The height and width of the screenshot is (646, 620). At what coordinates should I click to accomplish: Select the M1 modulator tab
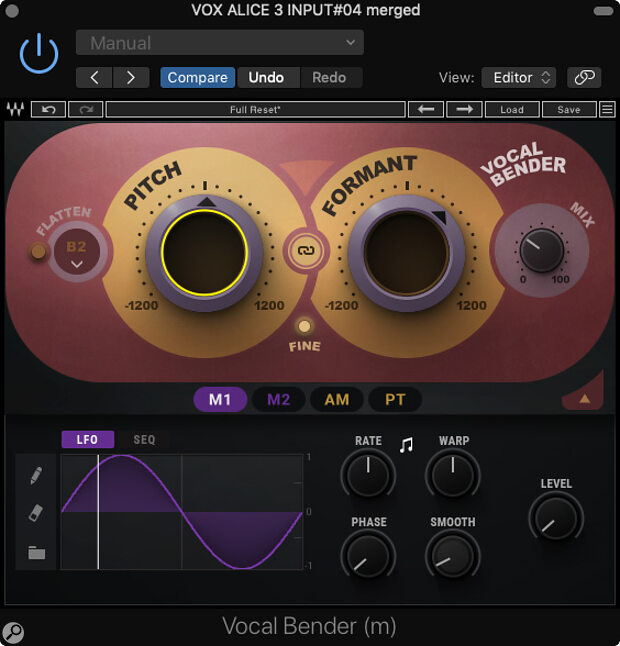220,399
